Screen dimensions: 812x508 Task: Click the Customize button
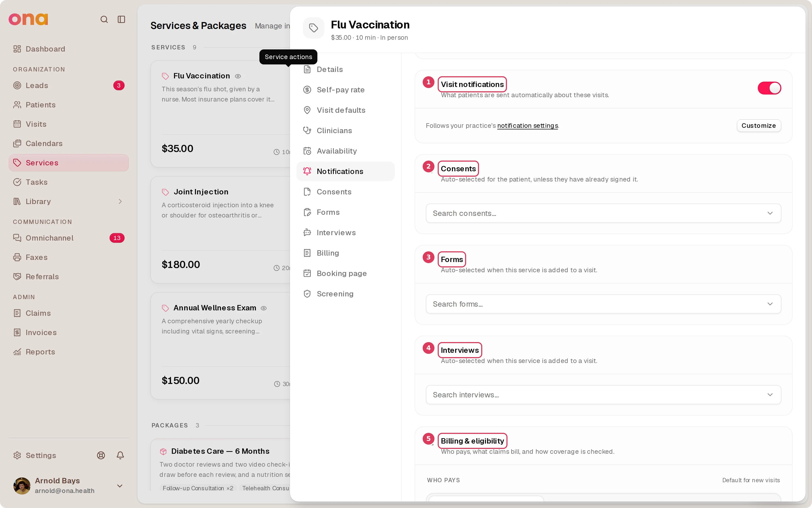point(759,126)
